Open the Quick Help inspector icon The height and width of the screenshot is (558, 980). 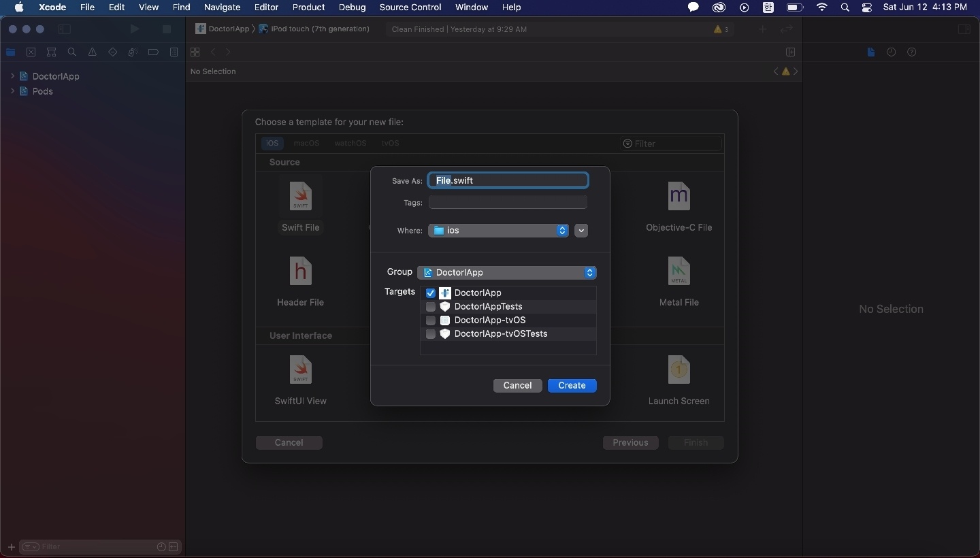pyautogui.click(x=911, y=52)
